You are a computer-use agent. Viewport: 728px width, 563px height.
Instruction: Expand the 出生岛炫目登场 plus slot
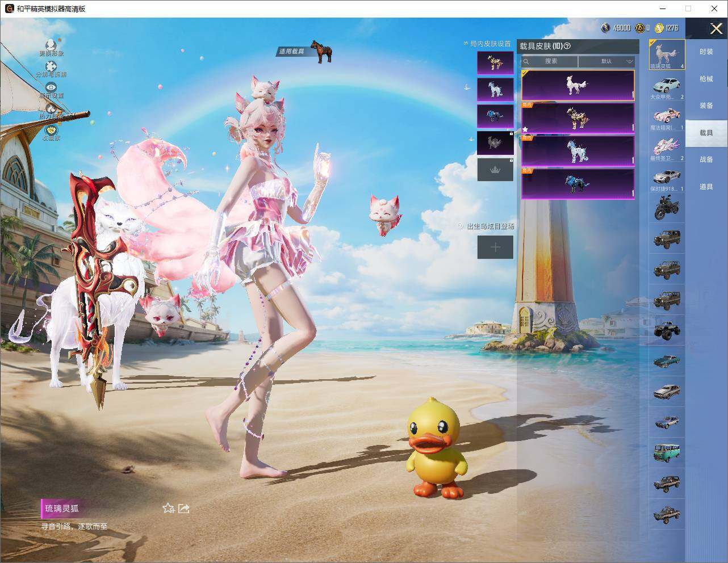(495, 247)
